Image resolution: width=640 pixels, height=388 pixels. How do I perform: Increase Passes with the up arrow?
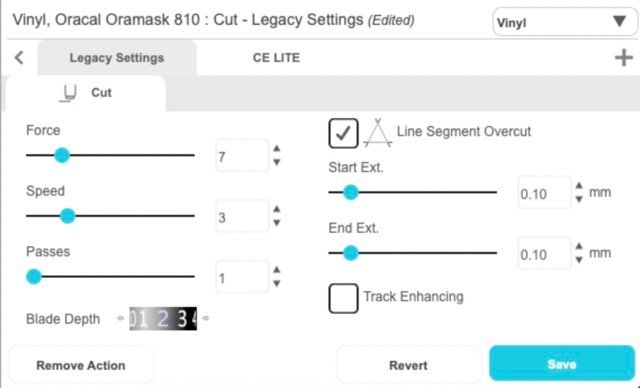click(x=277, y=270)
